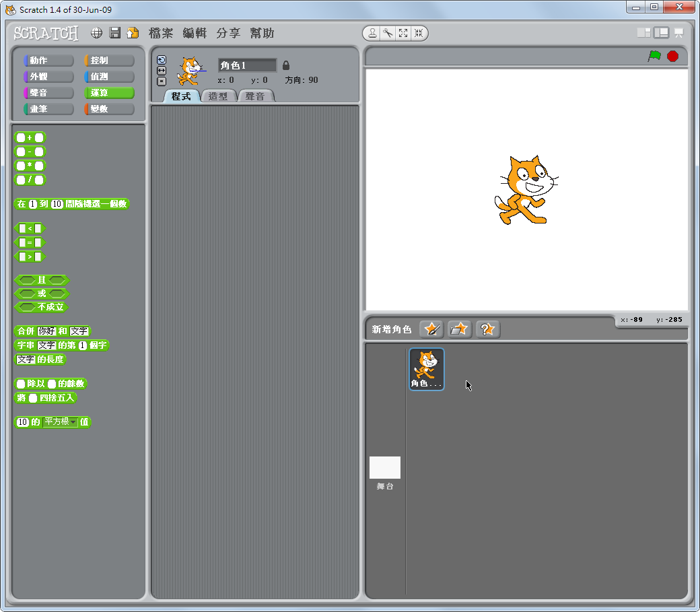The height and width of the screenshot is (612, 700).
Task: Click the less-than comparison block
Action: coord(30,228)
